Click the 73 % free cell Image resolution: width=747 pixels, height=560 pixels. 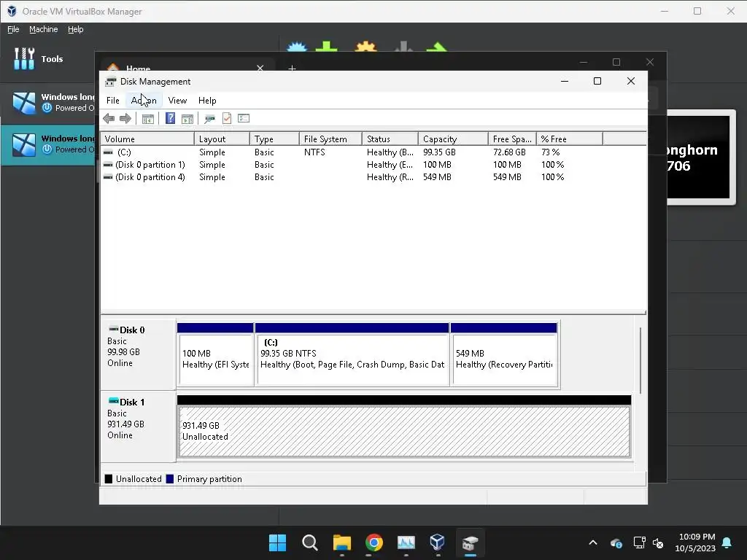(550, 152)
